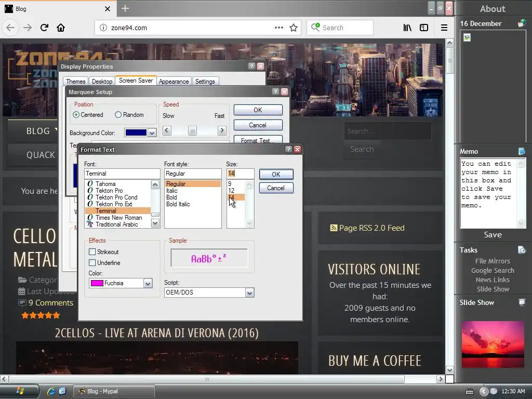532x399 pixels.
Task: Expand hidden system tray icons arrow
Action: click(x=484, y=392)
